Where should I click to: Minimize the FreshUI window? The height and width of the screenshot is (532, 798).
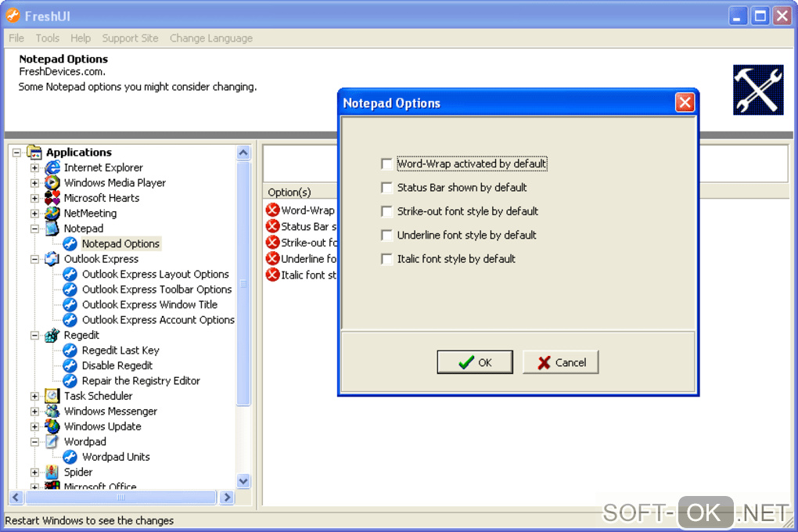tap(738, 16)
